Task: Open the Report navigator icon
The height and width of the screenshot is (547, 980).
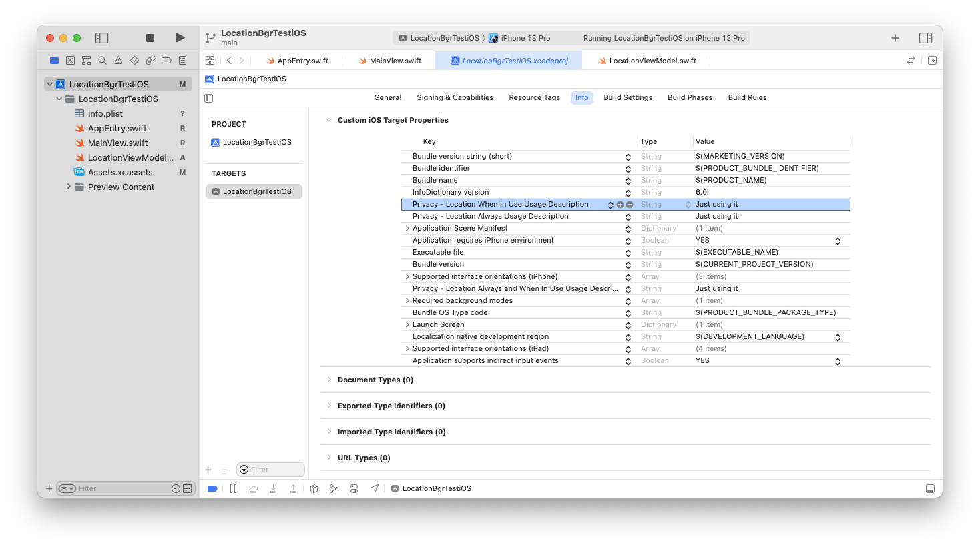Action: 182,60
